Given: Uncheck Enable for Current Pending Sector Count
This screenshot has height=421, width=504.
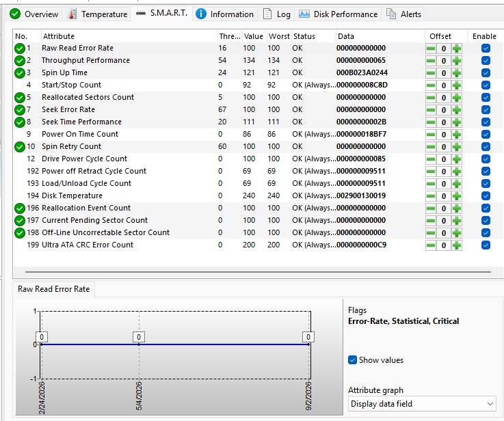Looking at the screenshot, I should click(x=486, y=221).
